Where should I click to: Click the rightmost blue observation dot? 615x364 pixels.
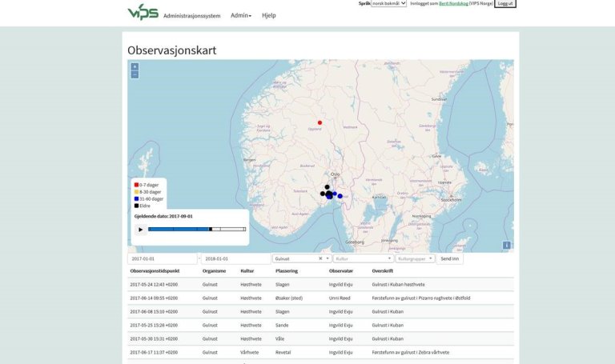[340, 196]
